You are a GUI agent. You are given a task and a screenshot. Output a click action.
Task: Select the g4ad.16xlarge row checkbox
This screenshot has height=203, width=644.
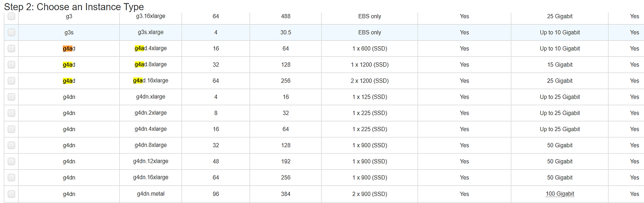[11, 80]
